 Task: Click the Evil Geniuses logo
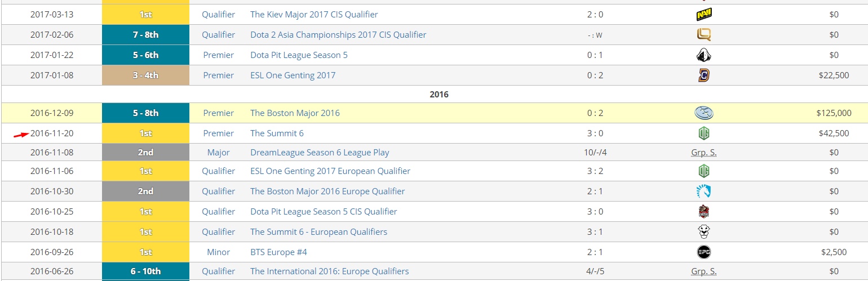[703, 113]
